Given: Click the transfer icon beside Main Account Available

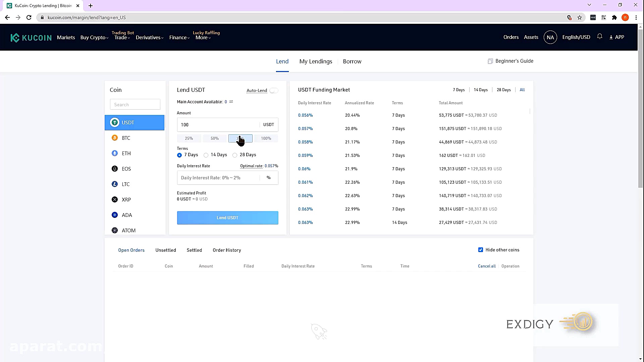Looking at the screenshot, I should (x=231, y=102).
